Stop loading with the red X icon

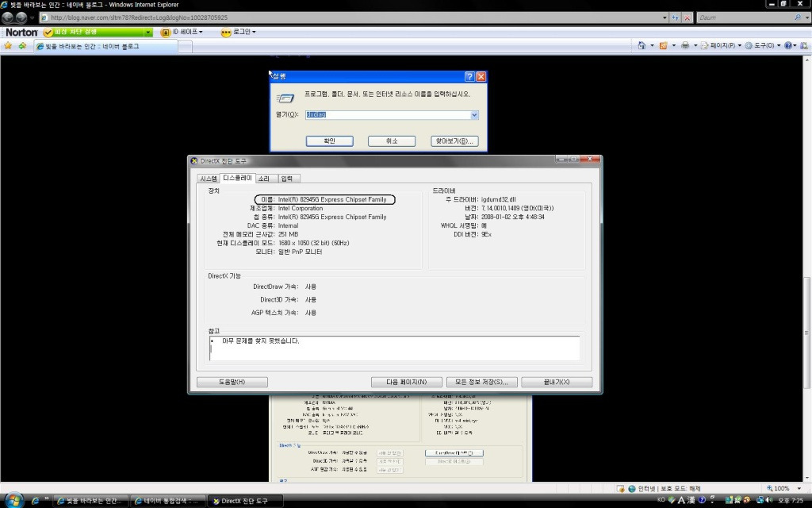688,17
